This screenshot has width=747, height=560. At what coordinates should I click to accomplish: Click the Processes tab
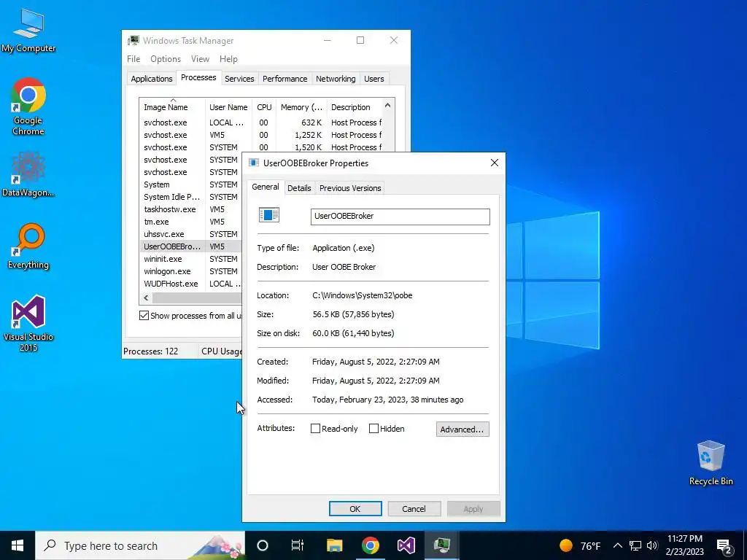[x=198, y=77]
